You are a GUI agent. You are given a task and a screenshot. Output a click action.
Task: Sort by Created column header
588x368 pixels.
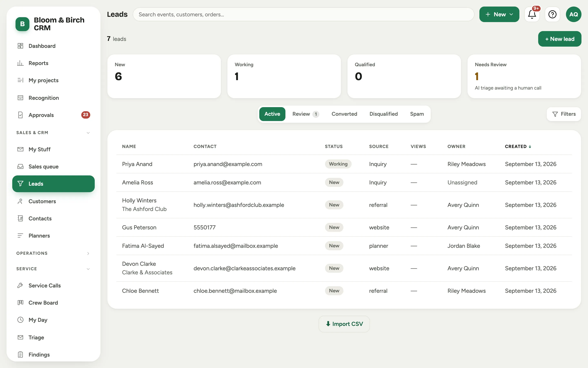tap(518, 146)
